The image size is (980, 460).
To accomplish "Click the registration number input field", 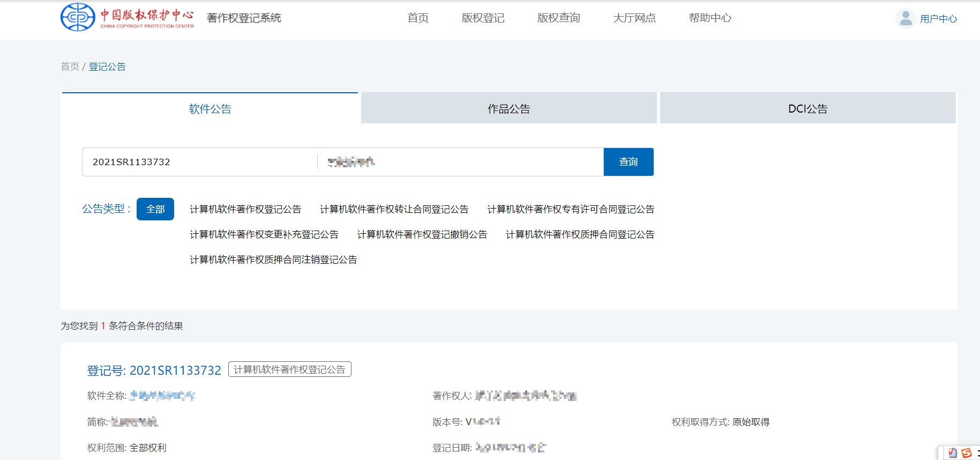I will (199, 162).
